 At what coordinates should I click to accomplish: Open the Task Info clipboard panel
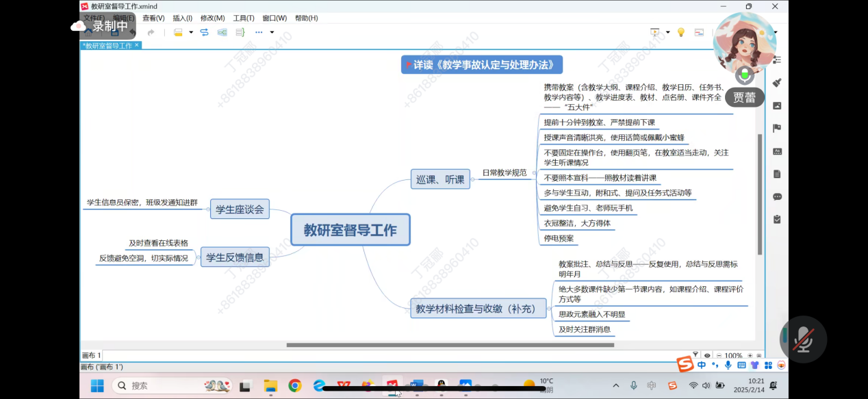777,219
